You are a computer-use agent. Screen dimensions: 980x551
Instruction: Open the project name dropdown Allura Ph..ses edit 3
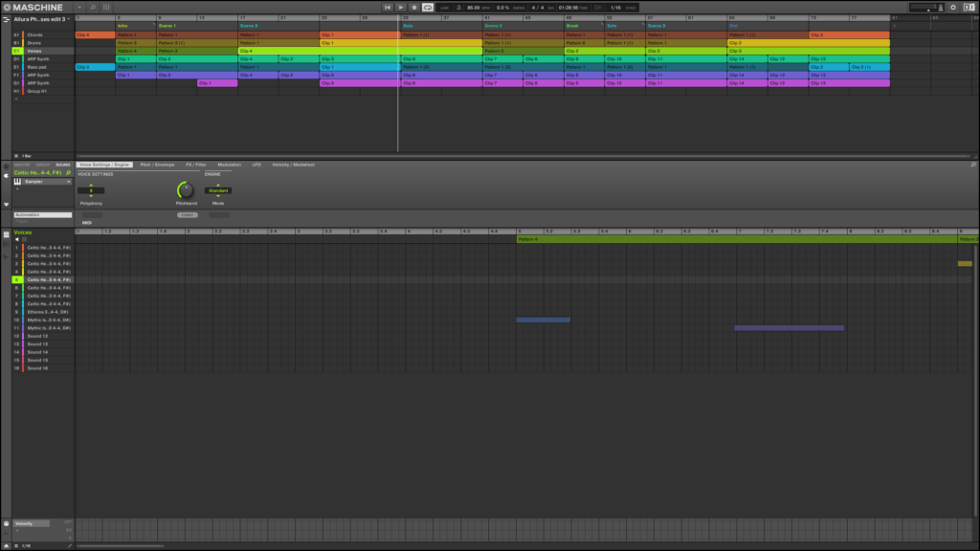coord(41,19)
